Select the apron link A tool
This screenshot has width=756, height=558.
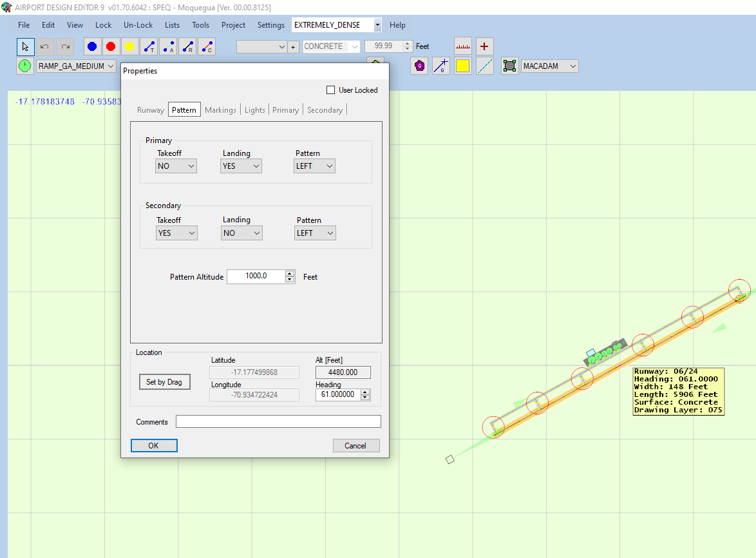(168, 47)
